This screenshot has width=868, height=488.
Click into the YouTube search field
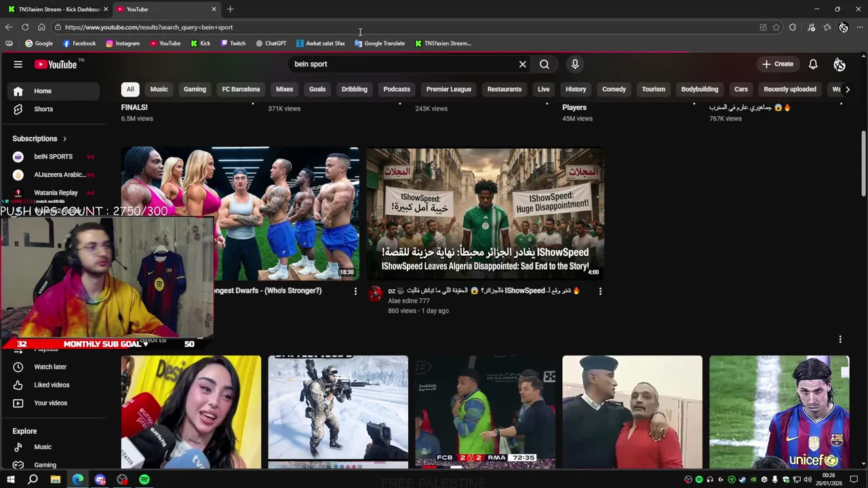403,64
